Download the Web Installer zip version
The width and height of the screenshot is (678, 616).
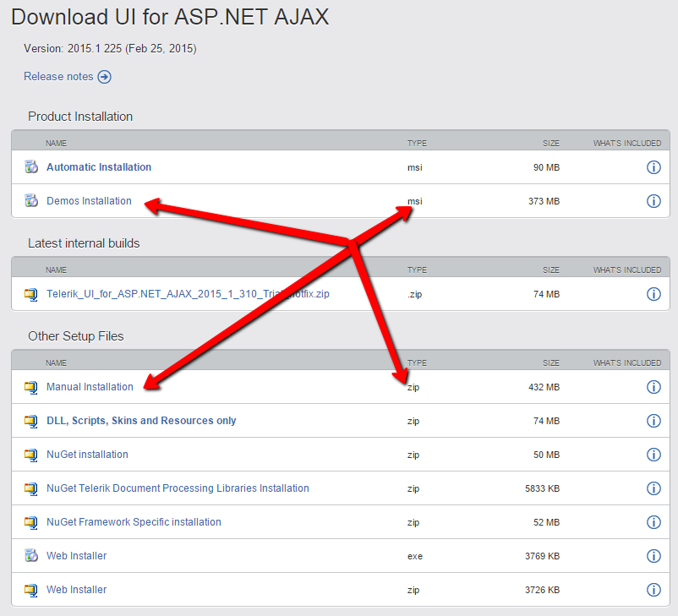click(76, 590)
